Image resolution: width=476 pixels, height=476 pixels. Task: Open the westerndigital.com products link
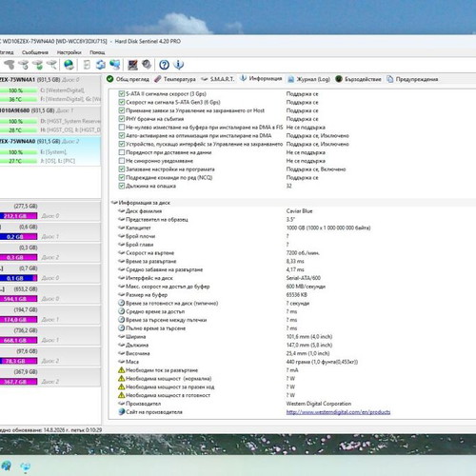[x=338, y=412]
